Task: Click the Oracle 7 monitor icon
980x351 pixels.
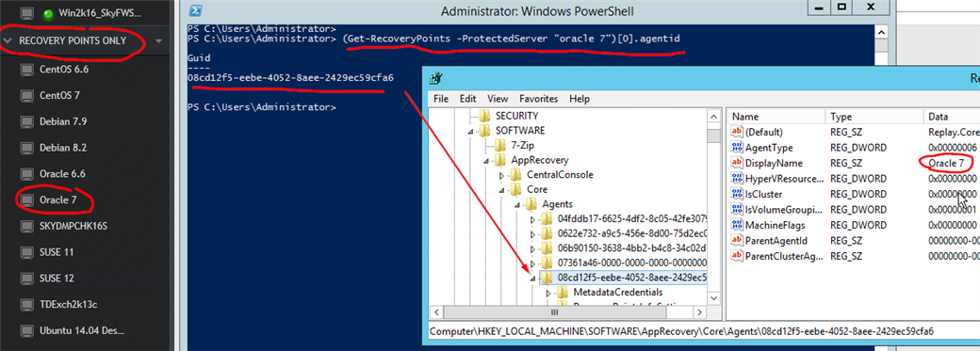Action: (26, 199)
